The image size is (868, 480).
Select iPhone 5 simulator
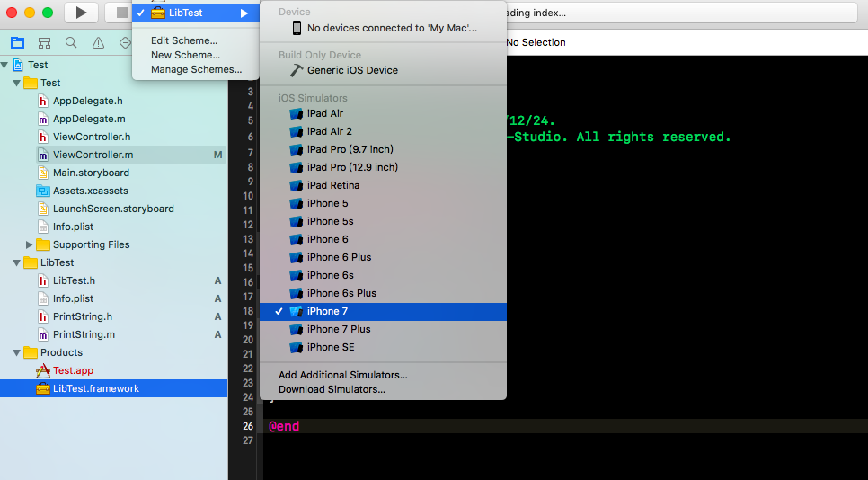click(383, 203)
